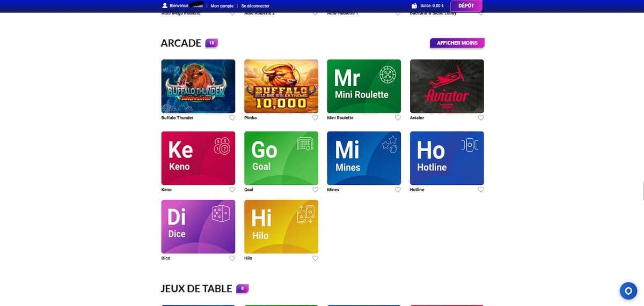The image size is (644, 306).
Task: Click the Solde 0.00 € balance text
Action: click(432, 6)
